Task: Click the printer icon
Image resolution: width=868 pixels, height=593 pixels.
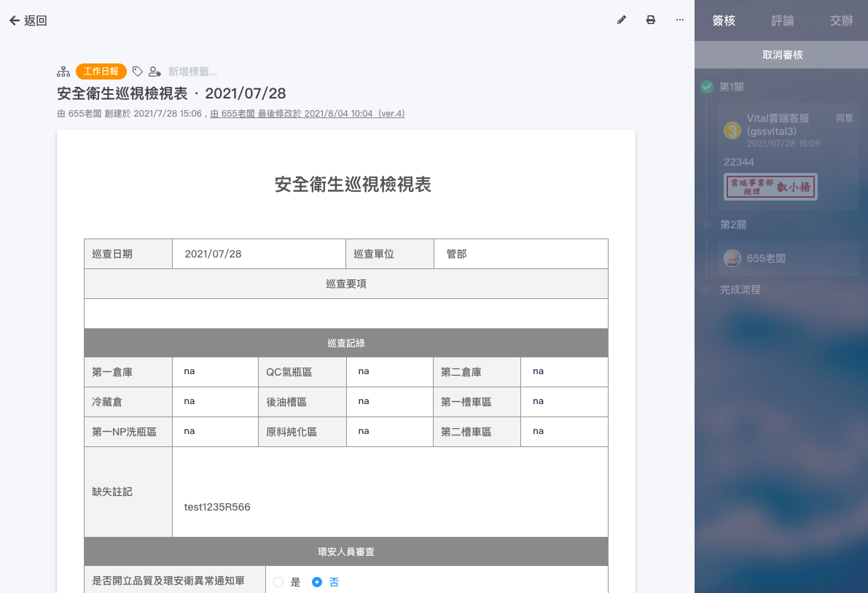Action: pos(651,20)
